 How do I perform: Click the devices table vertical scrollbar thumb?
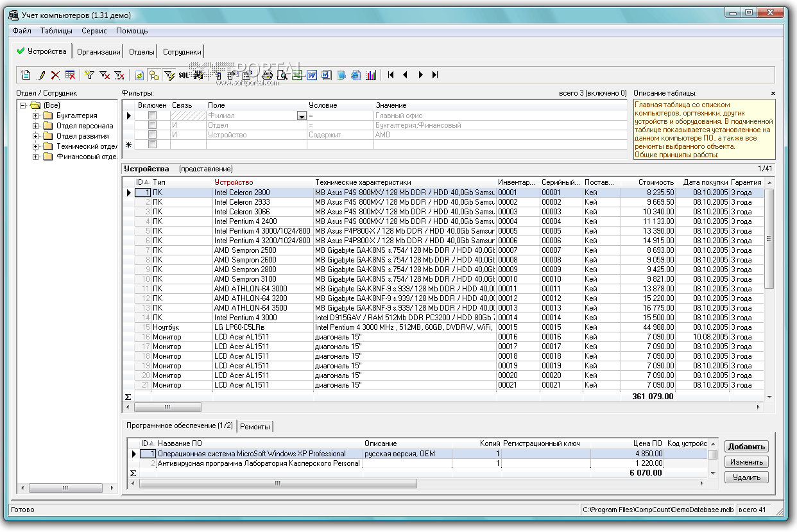pos(769,239)
